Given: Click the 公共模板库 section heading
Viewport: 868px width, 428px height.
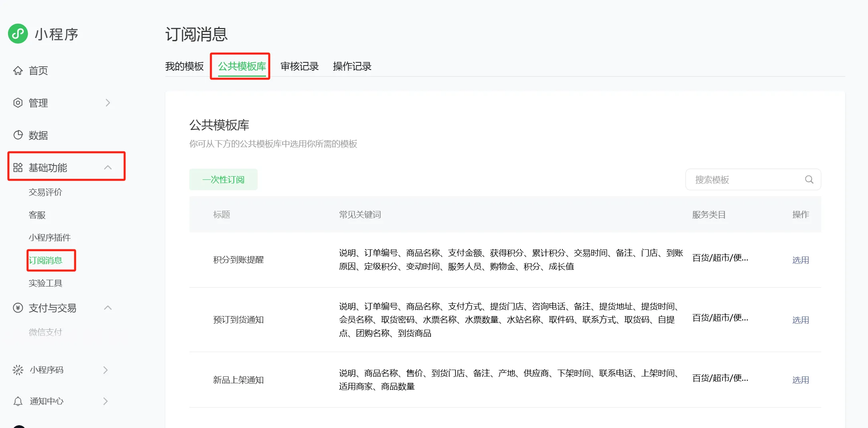Looking at the screenshot, I should coord(219,125).
